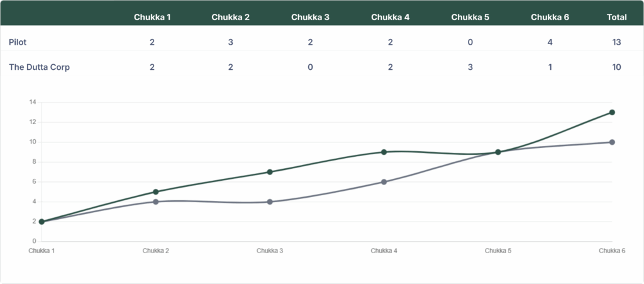The width and height of the screenshot is (644, 284).
Task: Click the Chukka 1 column header
Action: click(152, 17)
